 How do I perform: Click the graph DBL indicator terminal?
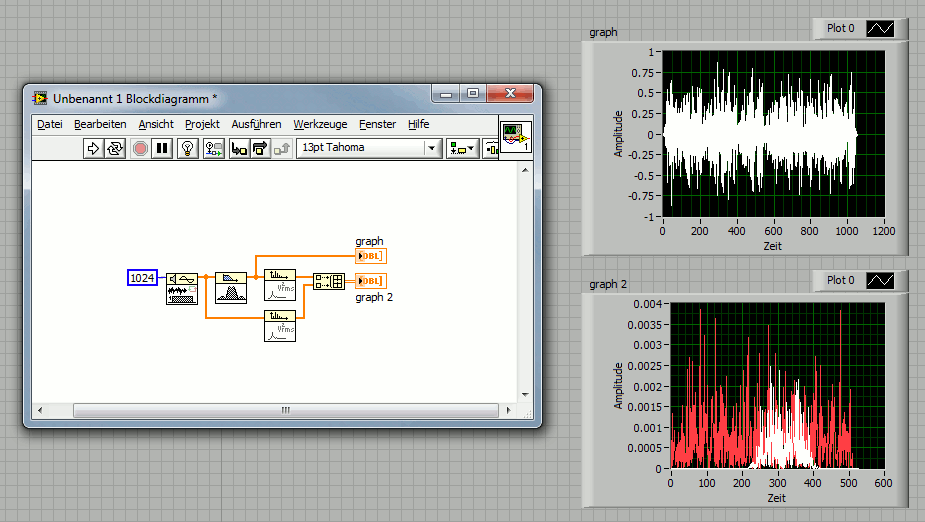coord(370,256)
